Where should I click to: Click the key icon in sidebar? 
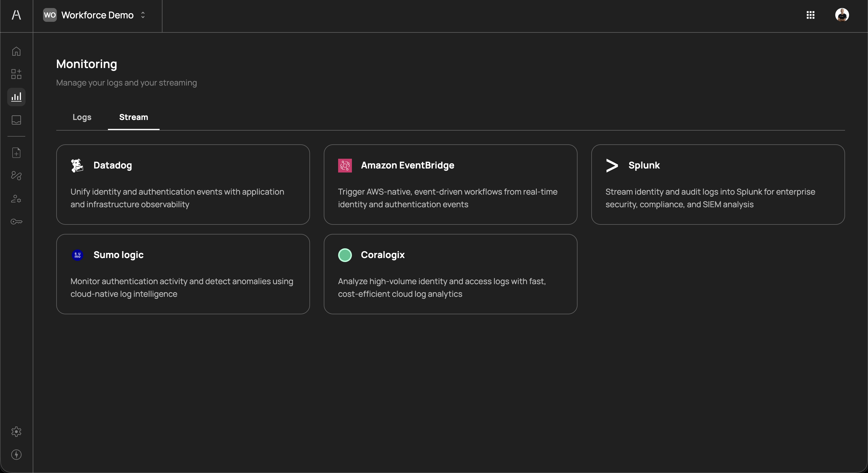click(x=16, y=222)
